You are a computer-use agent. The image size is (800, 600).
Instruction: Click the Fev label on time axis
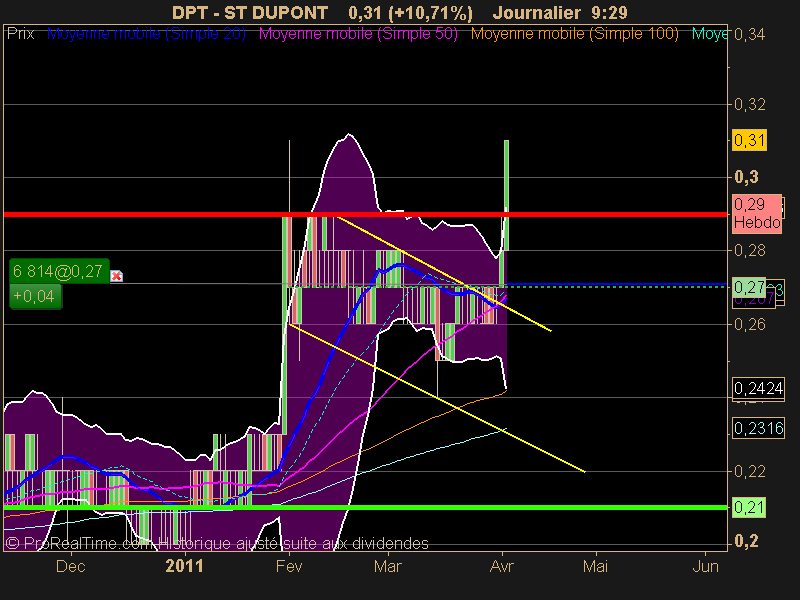point(289,566)
